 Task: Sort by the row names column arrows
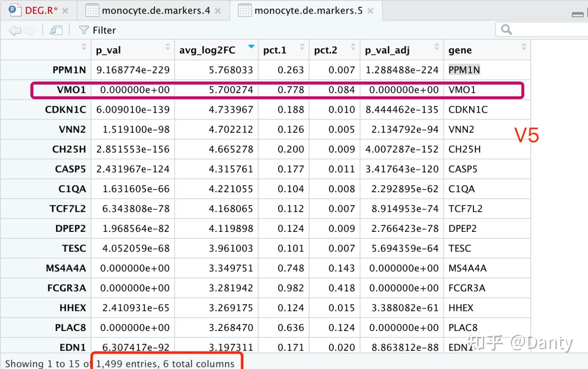(x=84, y=47)
